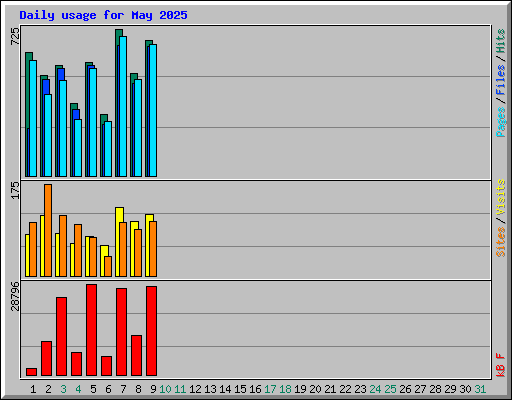Click the cyan pages bar for day 7
Viewport: 512px width, 400px height.
(x=123, y=106)
